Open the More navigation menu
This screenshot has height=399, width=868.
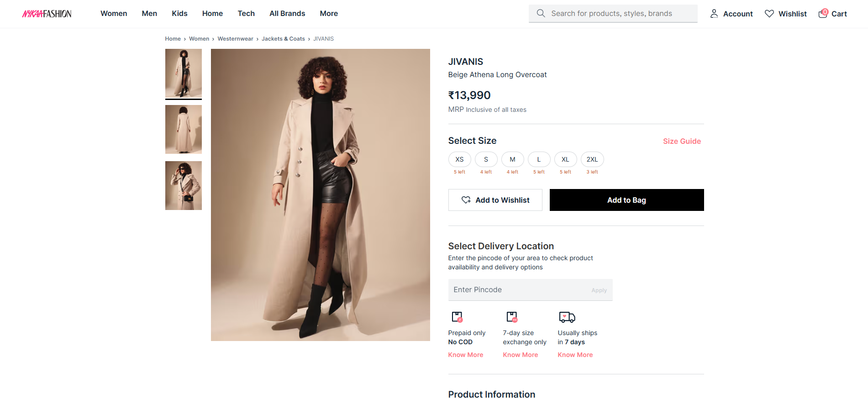pos(329,14)
